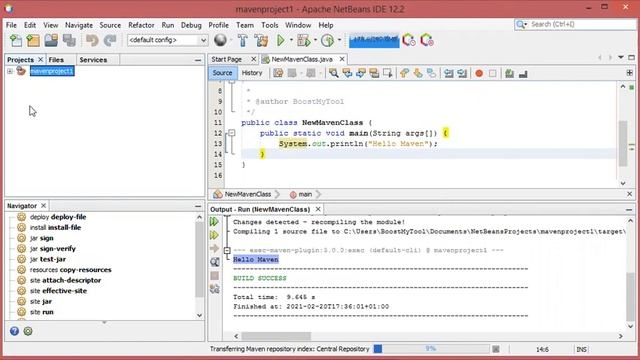Click the Profile Project toolbar icon

327,40
